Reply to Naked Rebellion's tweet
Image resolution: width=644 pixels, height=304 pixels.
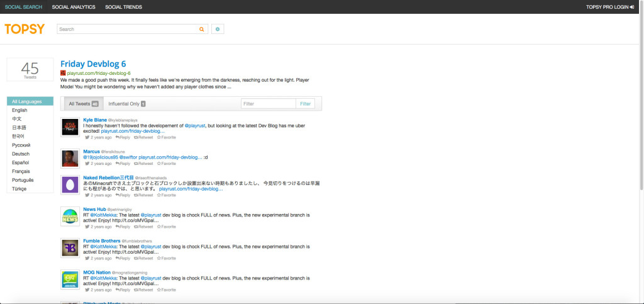click(x=123, y=195)
